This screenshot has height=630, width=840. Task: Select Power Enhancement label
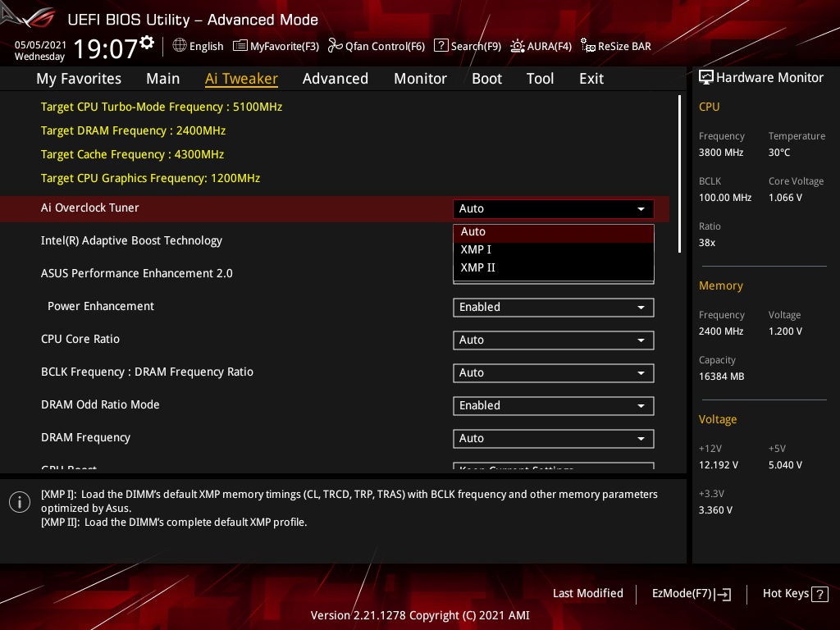coord(101,307)
